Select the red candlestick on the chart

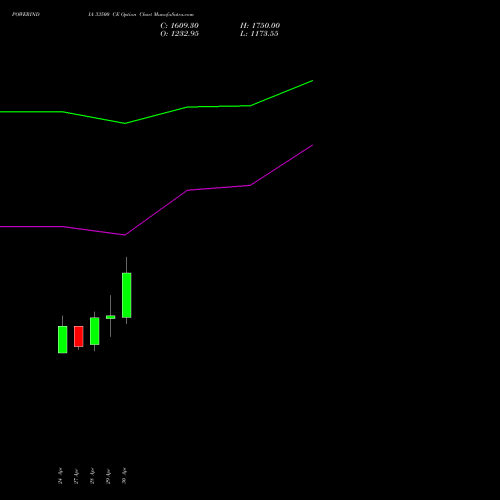[79, 336]
